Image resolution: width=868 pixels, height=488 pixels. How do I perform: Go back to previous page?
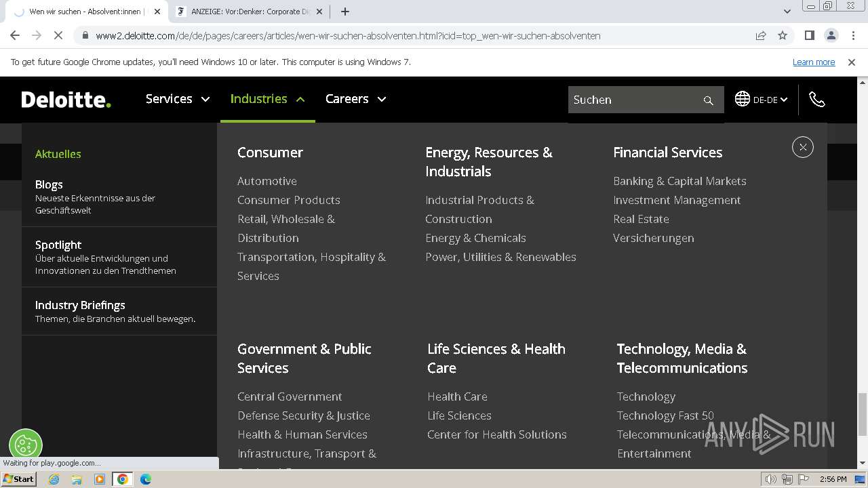click(x=15, y=35)
